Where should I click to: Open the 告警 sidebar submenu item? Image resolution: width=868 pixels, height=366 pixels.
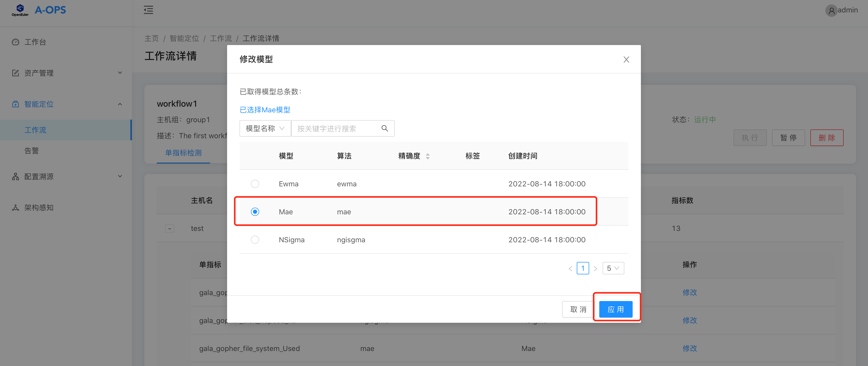tap(32, 150)
